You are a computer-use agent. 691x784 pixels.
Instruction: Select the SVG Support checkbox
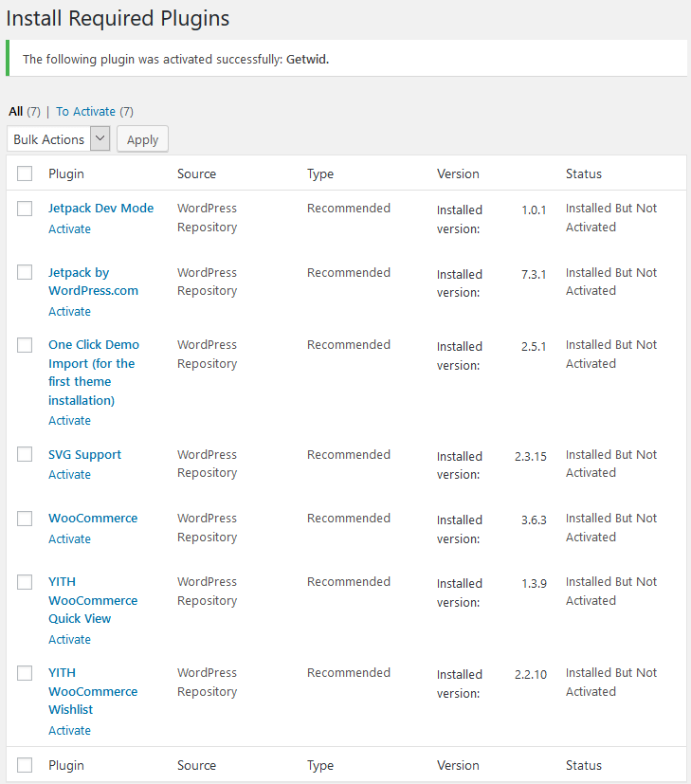25,454
